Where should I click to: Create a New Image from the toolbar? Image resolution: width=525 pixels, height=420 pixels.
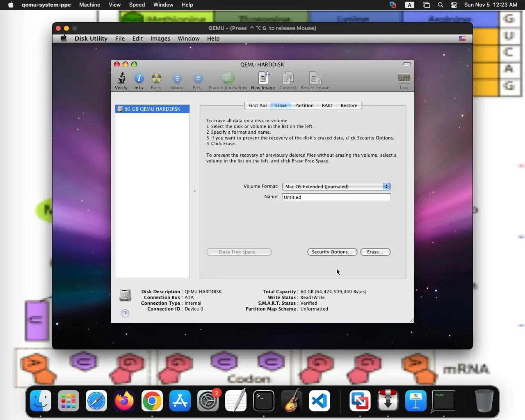coord(263,81)
